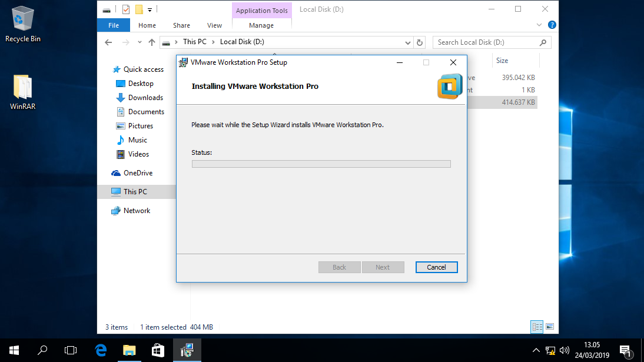Click the Application Tools contextual tab header

[x=261, y=10]
